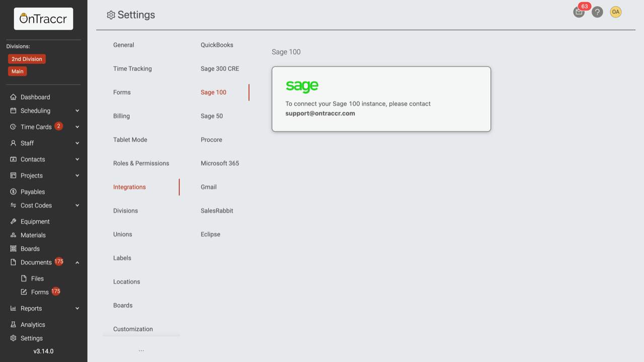
Task: Click the Settings gear icon in sidebar
Action: 14,338
